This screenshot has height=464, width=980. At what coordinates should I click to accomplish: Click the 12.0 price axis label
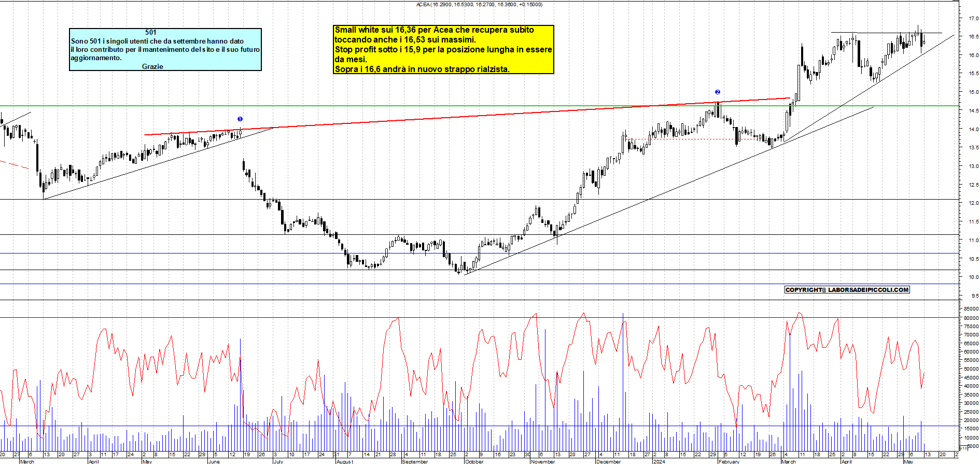click(x=973, y=203)
